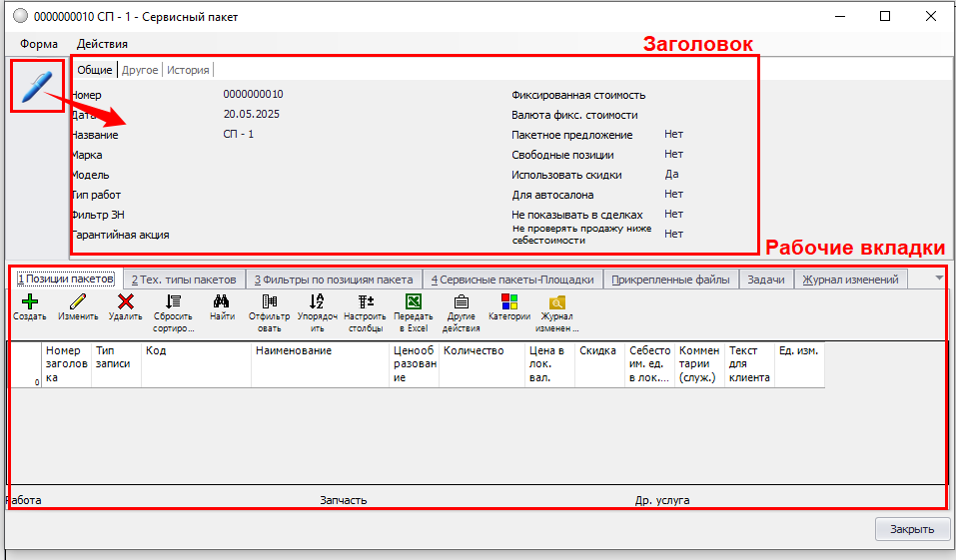The image size is (956, 560).
Task: Open search with the Найти binoculars
Action: tap(222, 301)
